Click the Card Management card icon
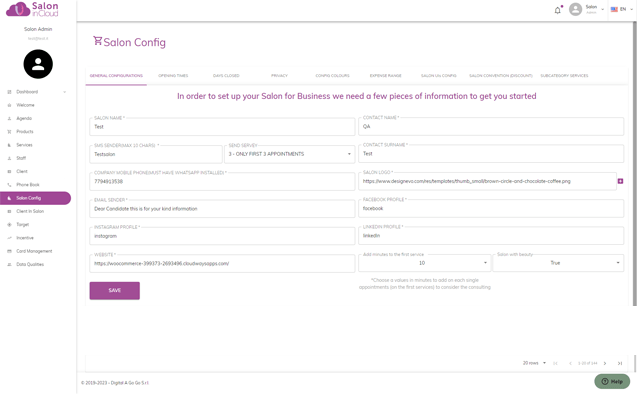The image size is (637, 394). click(x=9, y=251)
